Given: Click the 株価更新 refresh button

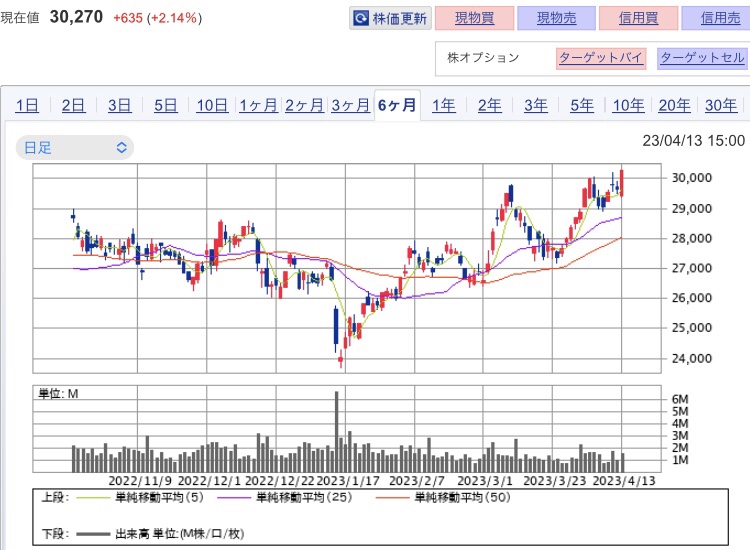Looking at the screenshot, I should (390, 18).
